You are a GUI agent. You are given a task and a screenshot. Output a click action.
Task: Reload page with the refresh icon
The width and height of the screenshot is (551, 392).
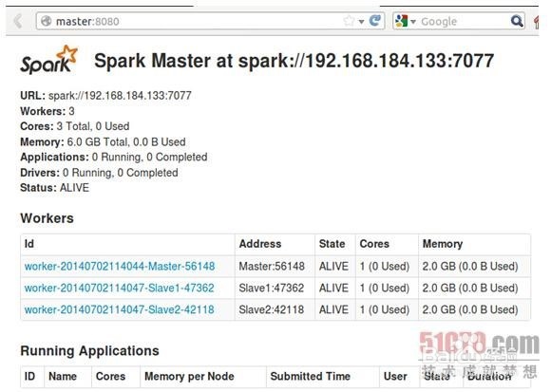tap(375, 21)
